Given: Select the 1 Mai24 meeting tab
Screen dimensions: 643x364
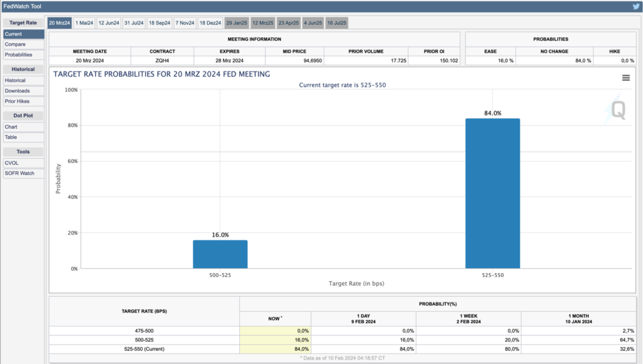Looking at the screenshot, I should click(85, 23).
